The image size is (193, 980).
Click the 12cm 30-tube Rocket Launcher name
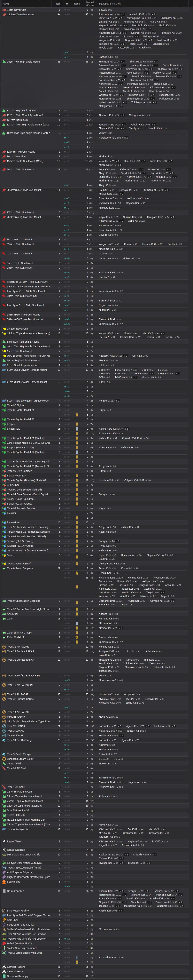click(x=25, y=806)
